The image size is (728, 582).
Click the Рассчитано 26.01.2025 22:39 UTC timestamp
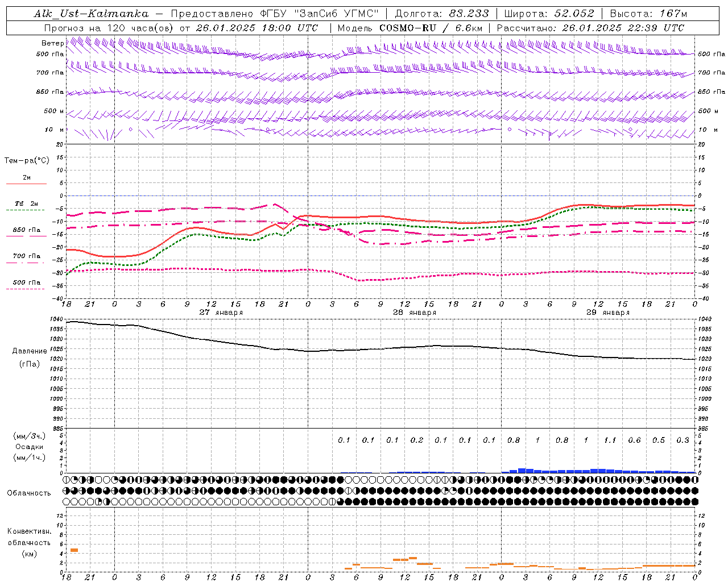[x=590, y=28]
